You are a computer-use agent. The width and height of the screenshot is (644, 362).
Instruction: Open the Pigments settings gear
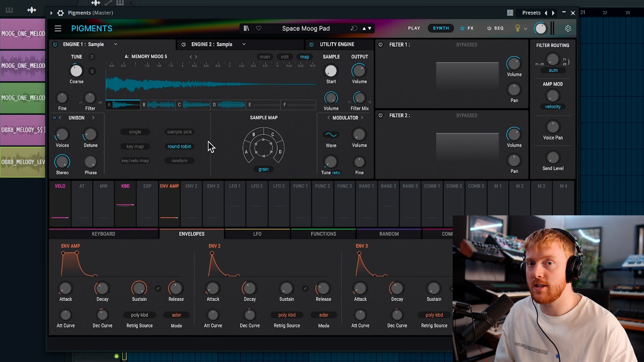pyautogui.click(x=568, y=28)
